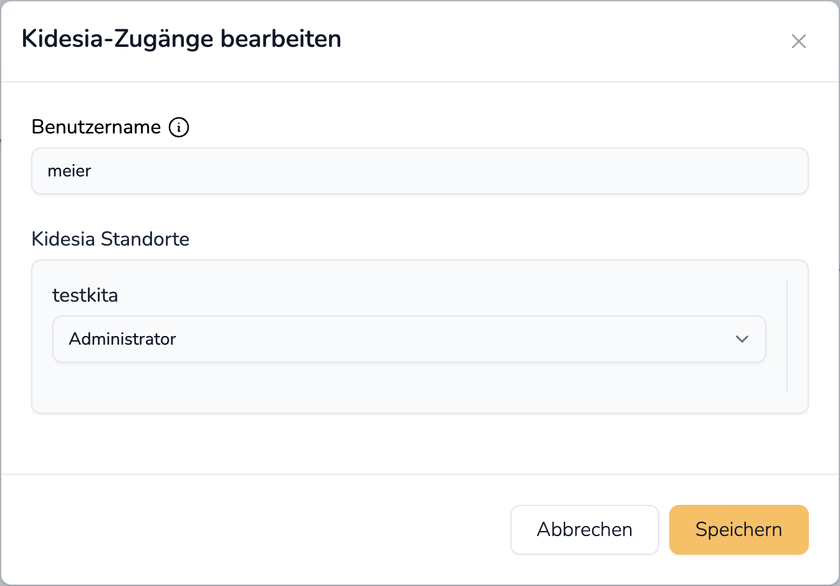This screenshot has height=586, width=840.
Task: Click the scrollbar in the Standorte panel
Action: pos(787,336)
